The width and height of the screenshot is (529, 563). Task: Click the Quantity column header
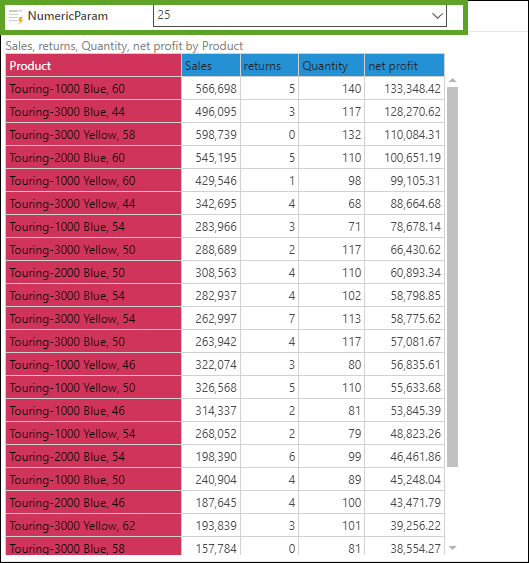(331, 65)
